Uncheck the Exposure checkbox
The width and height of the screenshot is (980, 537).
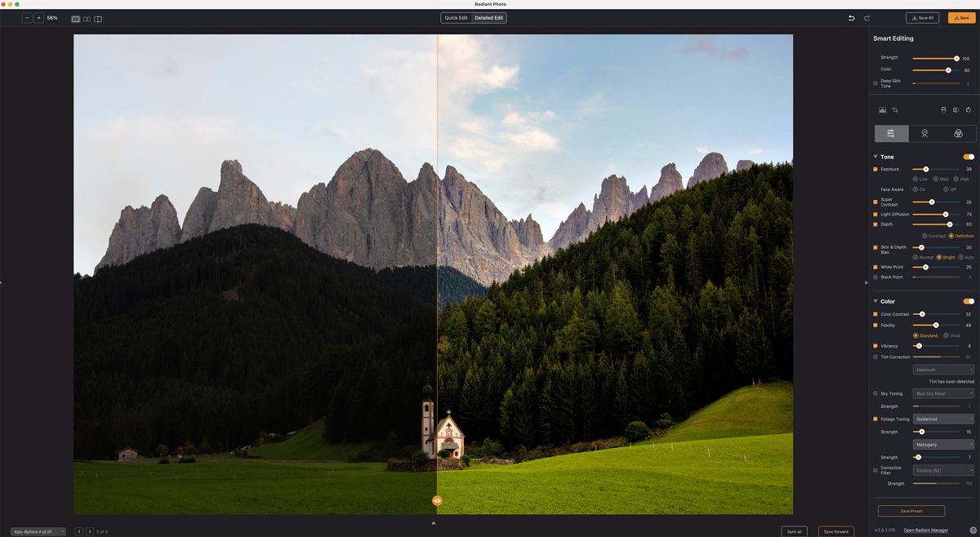(875, 169)
